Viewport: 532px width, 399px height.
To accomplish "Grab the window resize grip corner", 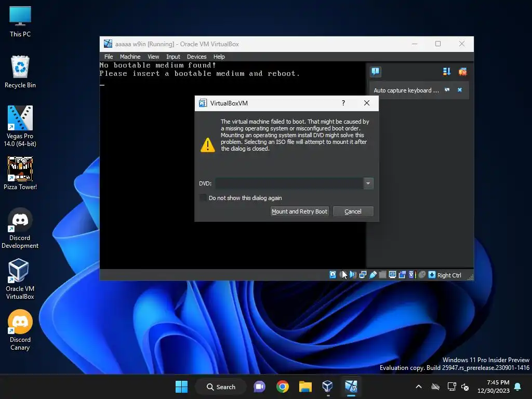I will 471,277.
